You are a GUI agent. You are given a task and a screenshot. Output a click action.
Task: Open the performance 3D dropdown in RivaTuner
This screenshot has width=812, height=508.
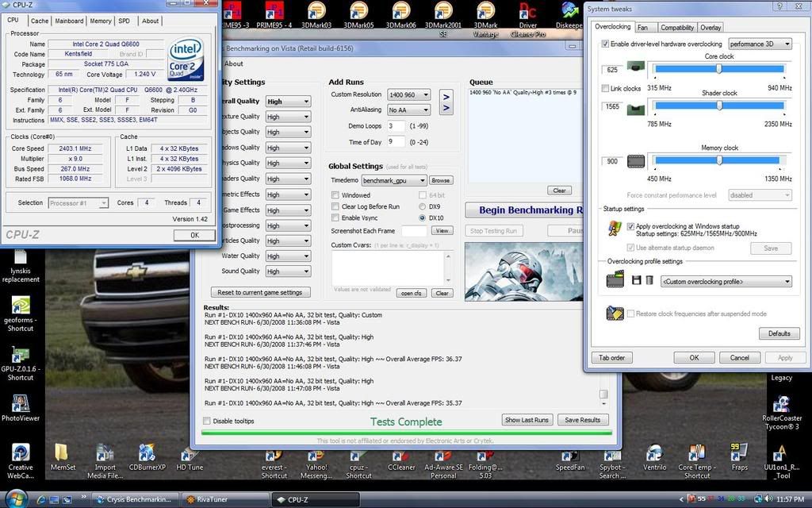click(x=760, y=44)
